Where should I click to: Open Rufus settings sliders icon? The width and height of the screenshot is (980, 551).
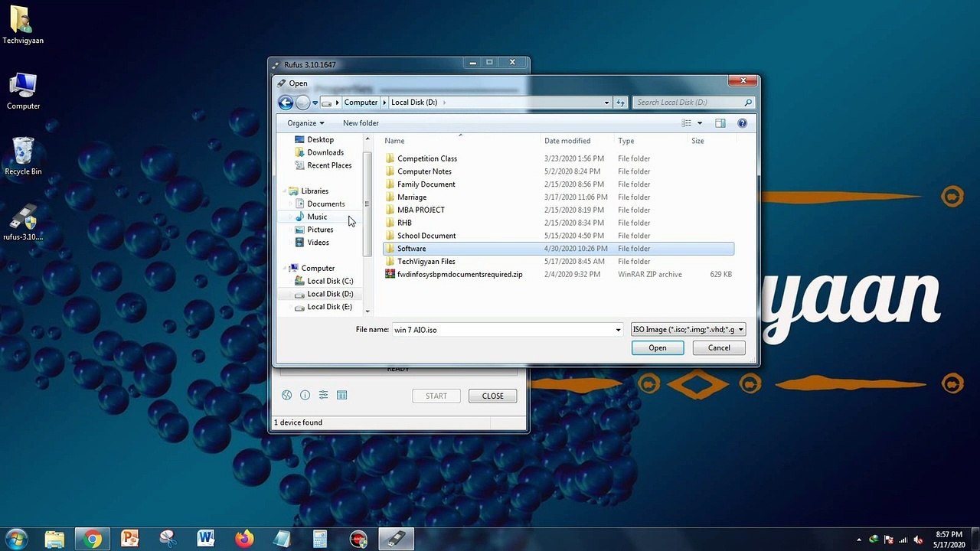[323, 396]
